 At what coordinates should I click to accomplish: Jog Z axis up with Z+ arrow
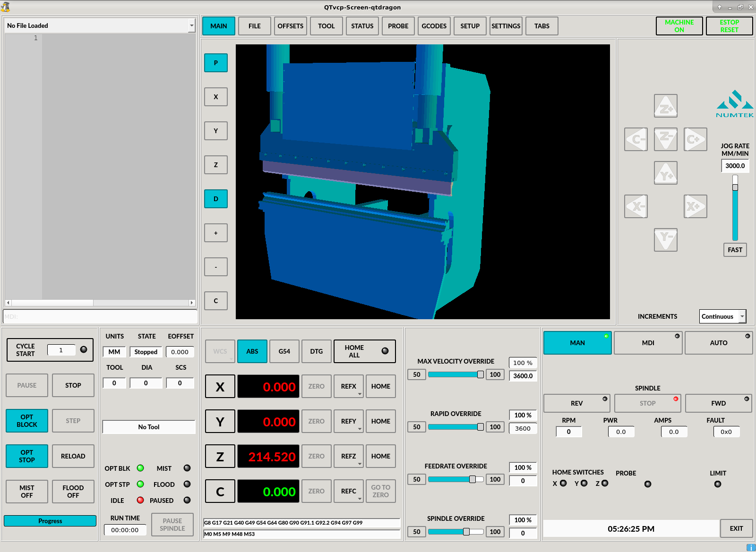(x=666, y=106)
